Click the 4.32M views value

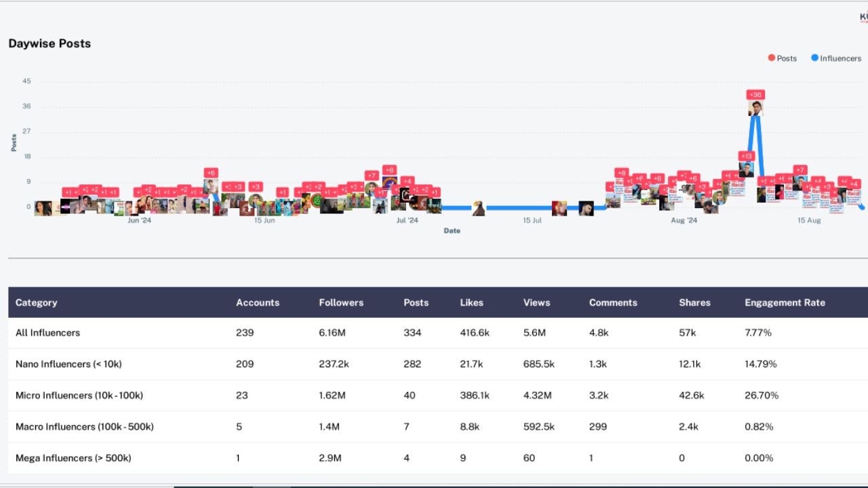click(538, 395)
